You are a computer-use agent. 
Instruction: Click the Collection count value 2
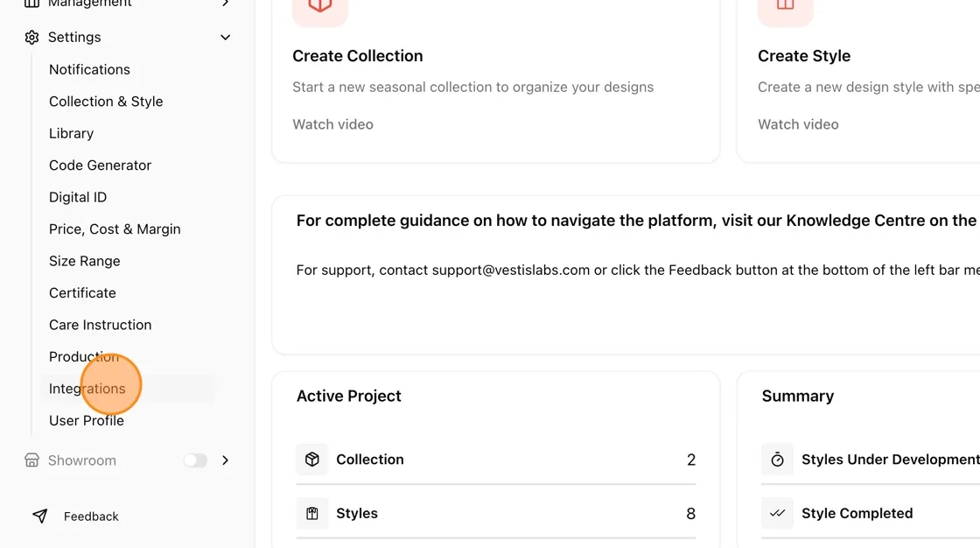point(690,460)
